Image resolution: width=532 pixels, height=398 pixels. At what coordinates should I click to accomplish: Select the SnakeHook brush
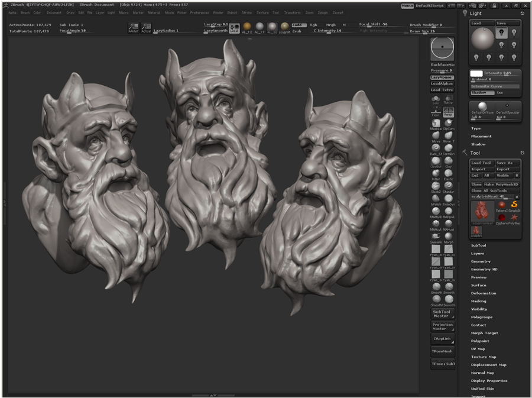click(436, 236)
